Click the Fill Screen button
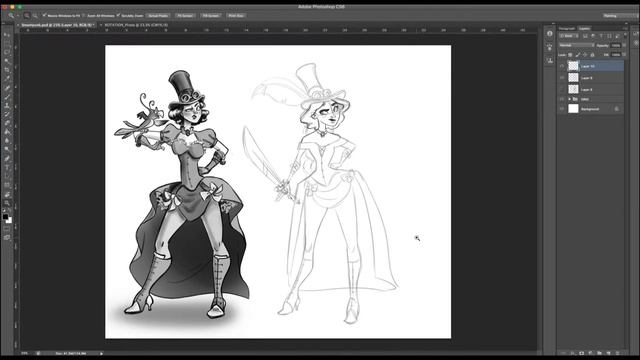This screenshot has width=640, height=360. tap(211, 16)
